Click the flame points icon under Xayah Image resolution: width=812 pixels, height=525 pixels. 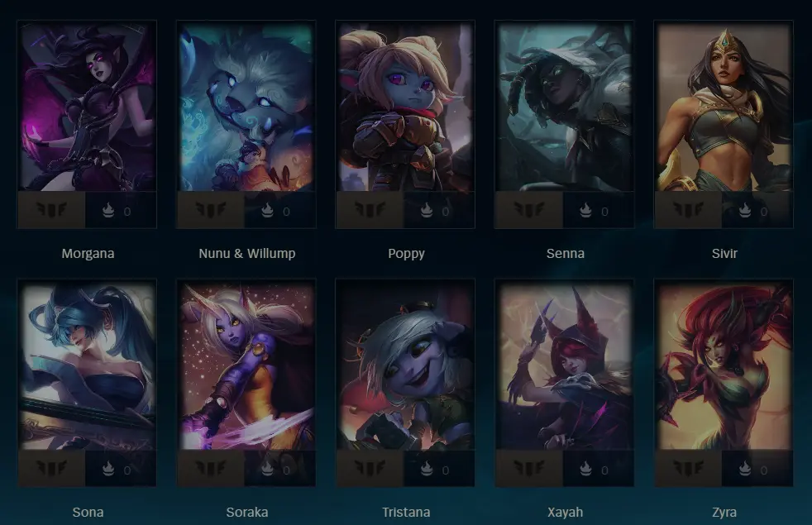585,469
